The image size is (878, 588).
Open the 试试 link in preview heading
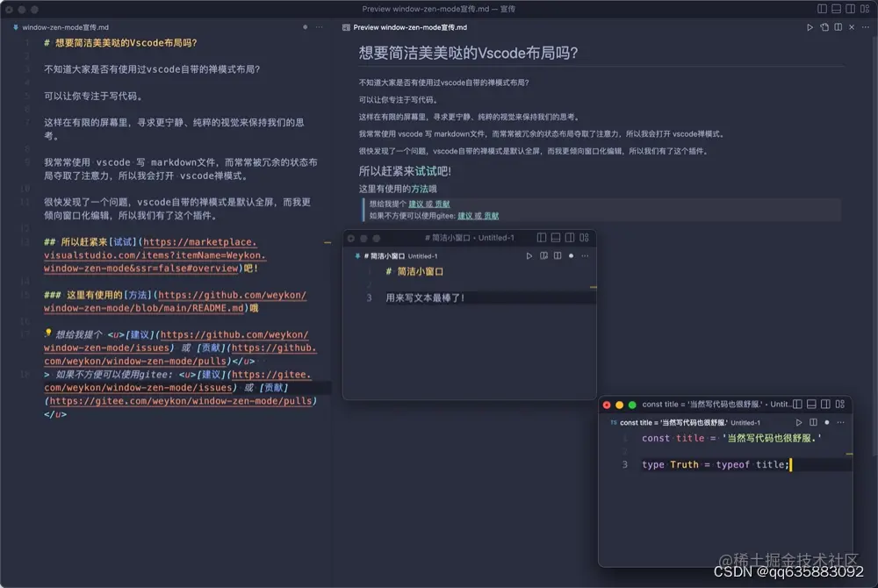click(426, 171)
